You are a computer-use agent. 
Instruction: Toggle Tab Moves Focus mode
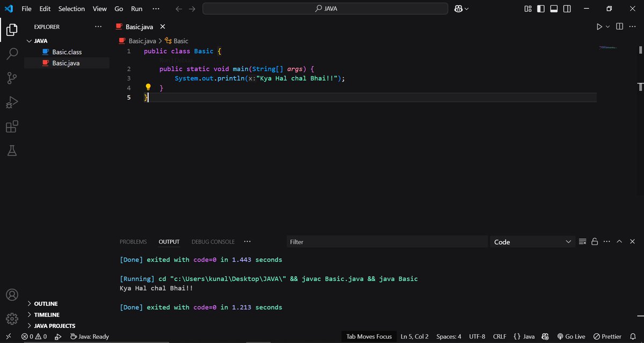click(x=369, y=337)
